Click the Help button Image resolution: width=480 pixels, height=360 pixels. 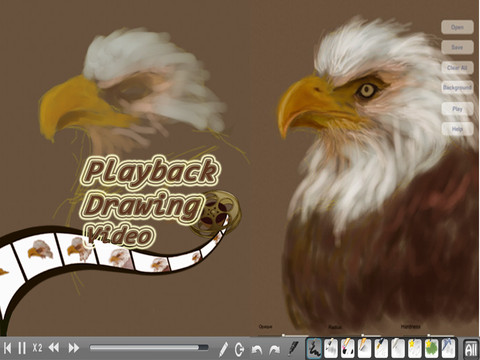coord(457,129)
